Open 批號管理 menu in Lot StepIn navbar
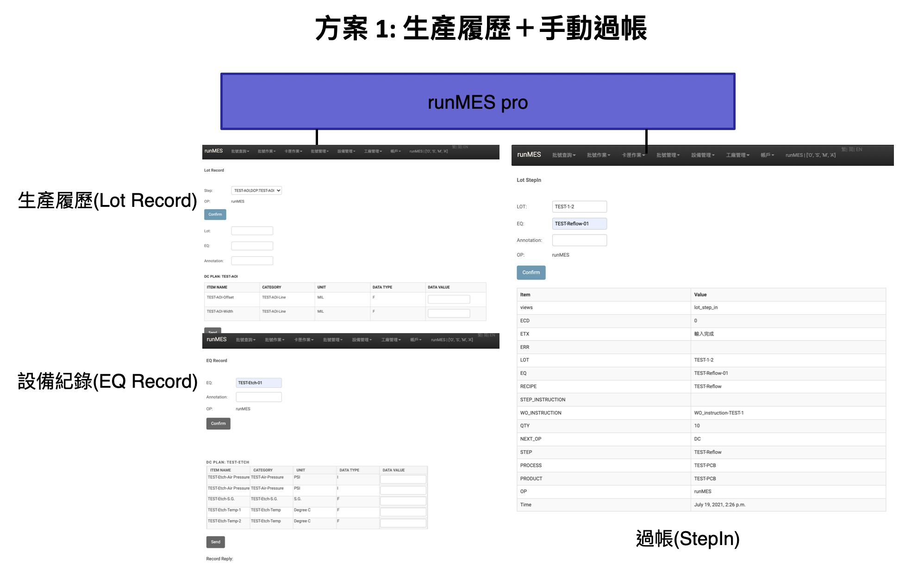This screenshot has height=583, width=924. point(668,155)
